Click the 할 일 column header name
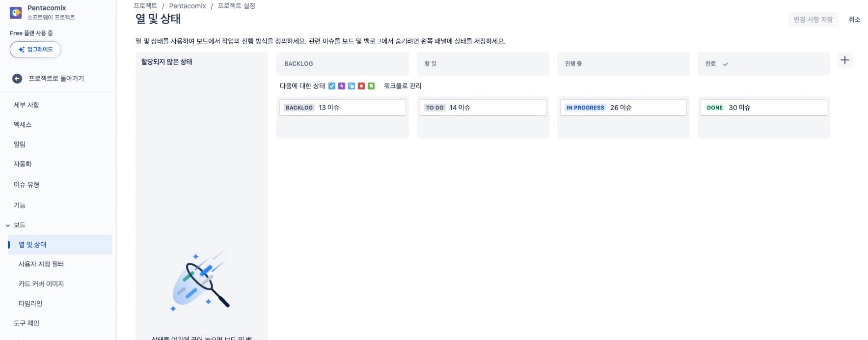Viewport: 868px width, 340px height. point(431,64)
